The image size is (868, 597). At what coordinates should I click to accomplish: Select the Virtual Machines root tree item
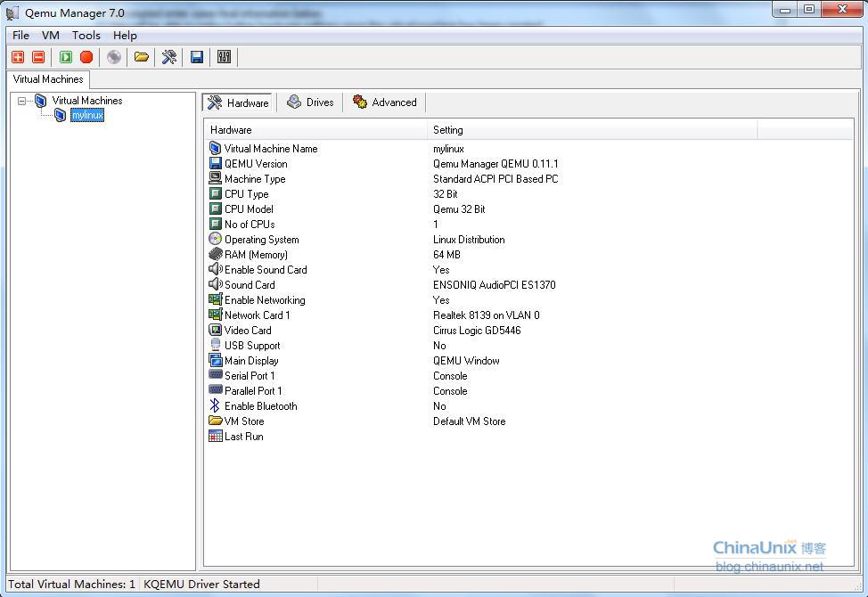coord(87,101)
